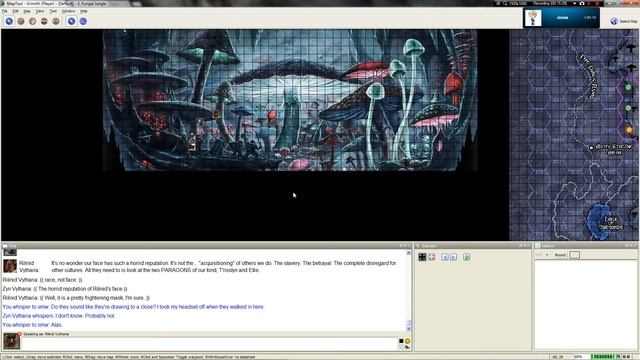The height and width of the screenshot is (360, 640).
Task: Click the Select Map button
Action: pos(624,21)
